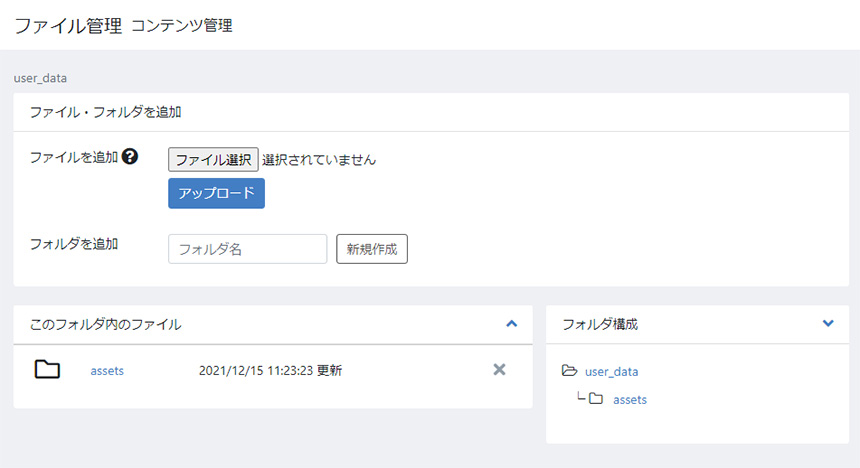Click the コンテンツ管理 heading text
The width and height of the screenshot is (860, 468).
(182, 25)
